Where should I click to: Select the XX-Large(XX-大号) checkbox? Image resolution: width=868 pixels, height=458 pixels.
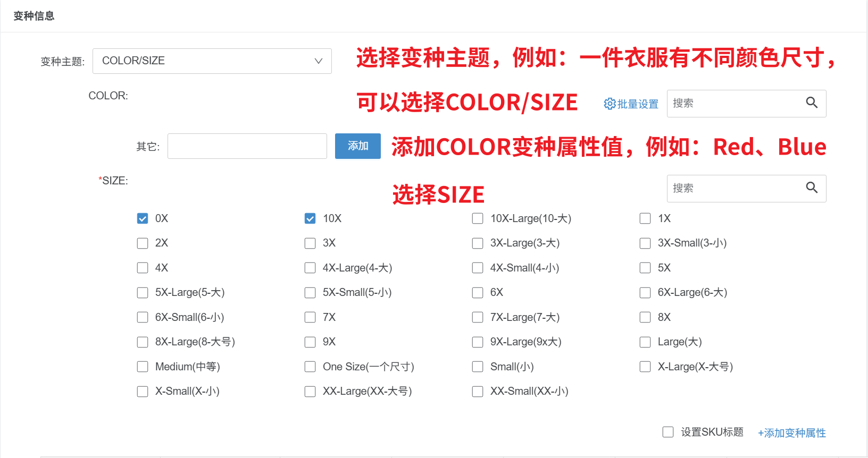310,392
